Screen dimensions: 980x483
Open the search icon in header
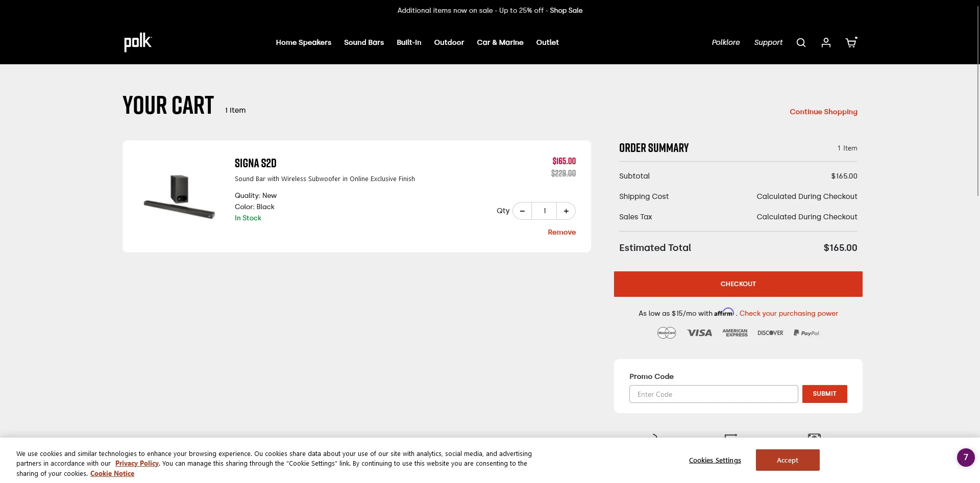[801, 43]
